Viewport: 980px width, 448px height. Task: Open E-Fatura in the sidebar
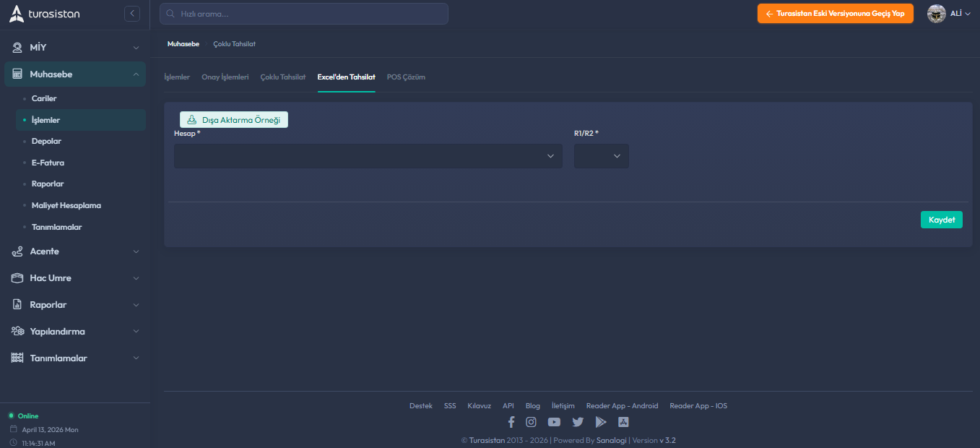pyautogui.click(x=48, y=163)
